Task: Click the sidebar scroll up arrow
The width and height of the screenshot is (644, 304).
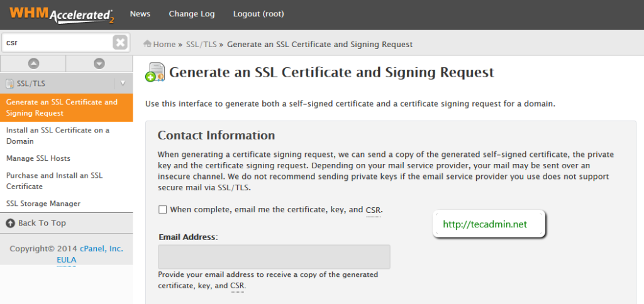Action: pyautogui.click(x=33, y=63)
